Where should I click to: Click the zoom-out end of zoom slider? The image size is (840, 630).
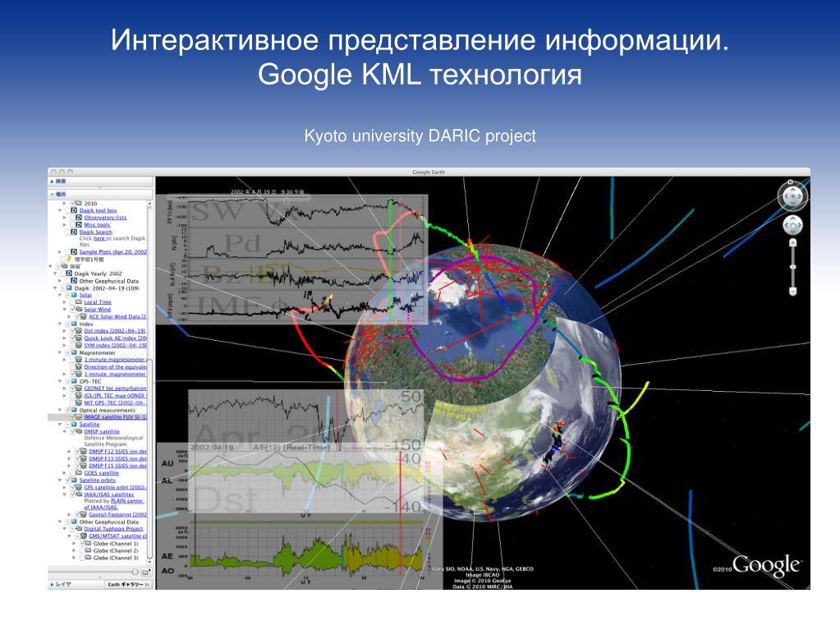click(793, 291)
